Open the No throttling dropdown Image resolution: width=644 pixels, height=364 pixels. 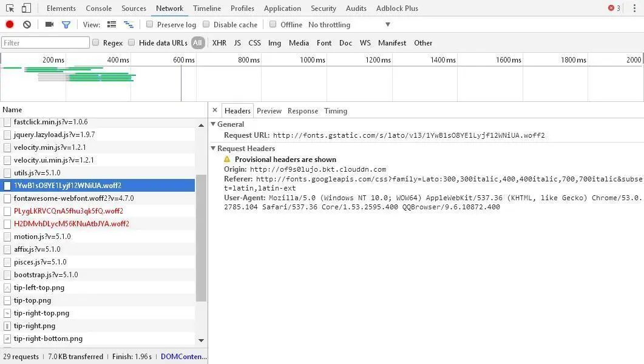[x=349, y=25]
